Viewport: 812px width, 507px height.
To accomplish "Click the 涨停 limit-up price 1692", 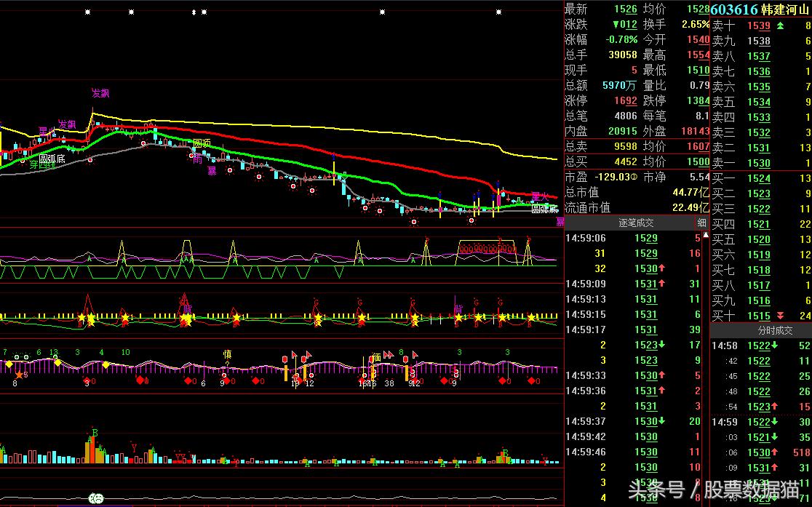I will coord(625,101).
